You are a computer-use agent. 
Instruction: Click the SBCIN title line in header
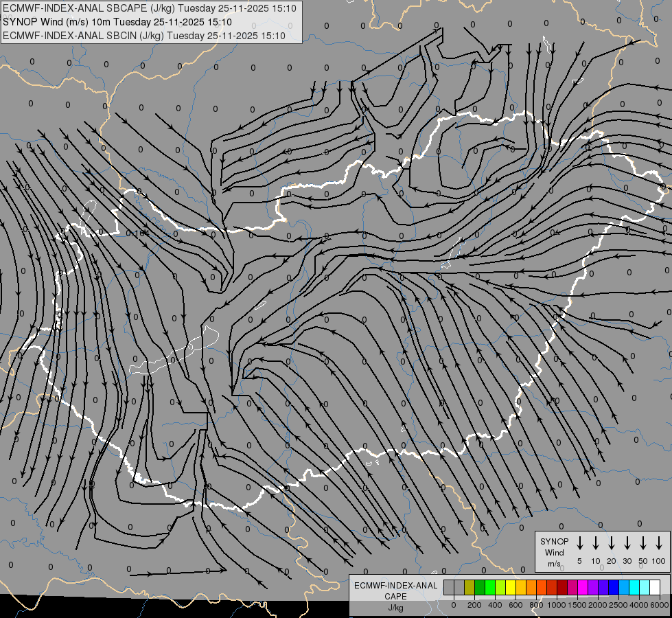pos(144,36)
